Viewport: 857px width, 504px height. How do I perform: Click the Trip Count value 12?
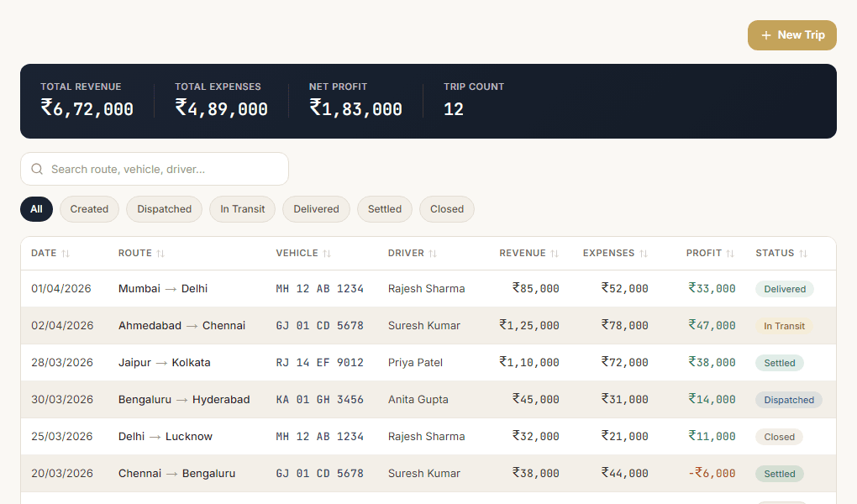tap(454, 109)
